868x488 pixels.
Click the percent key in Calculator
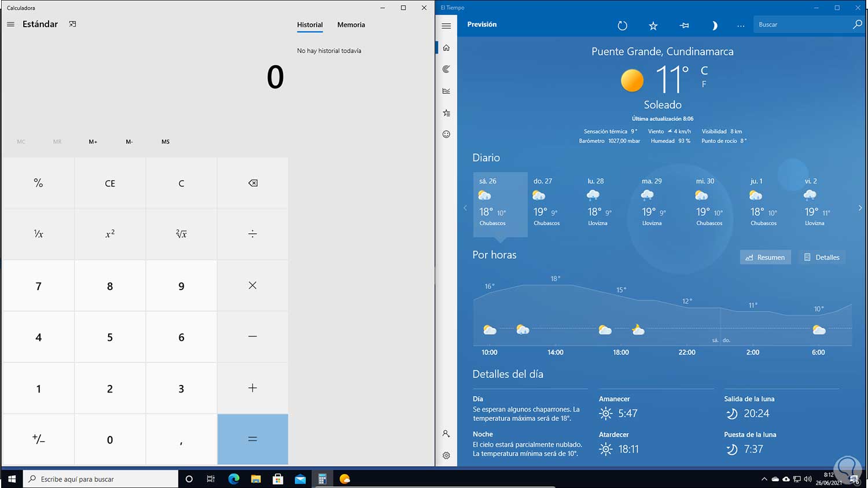click(38, 183)
